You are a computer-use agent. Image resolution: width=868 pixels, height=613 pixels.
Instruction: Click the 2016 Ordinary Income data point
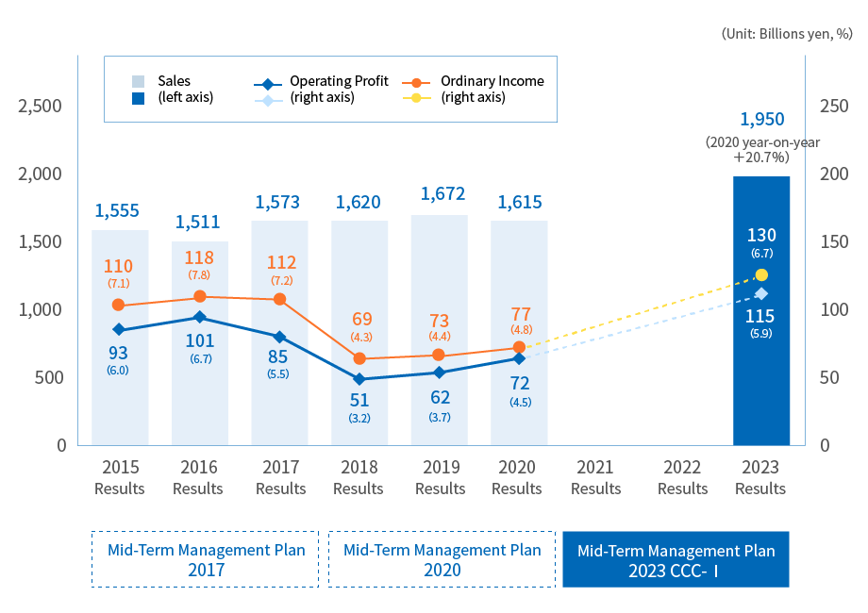click(198, 295)
